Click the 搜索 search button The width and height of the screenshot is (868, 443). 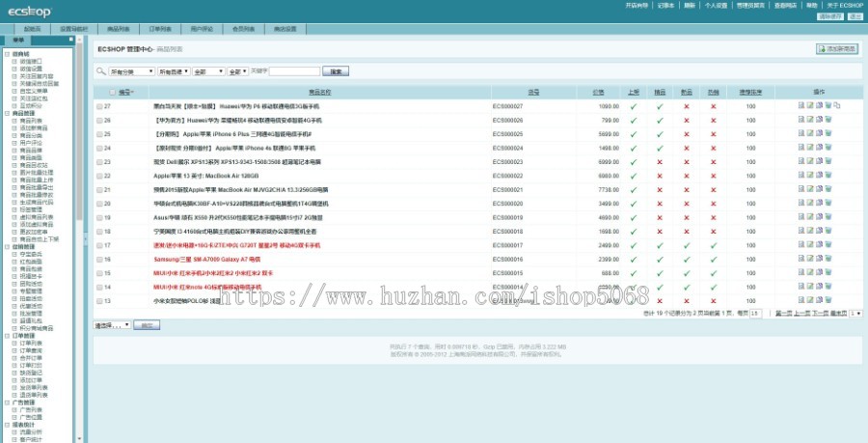(336, 71)
